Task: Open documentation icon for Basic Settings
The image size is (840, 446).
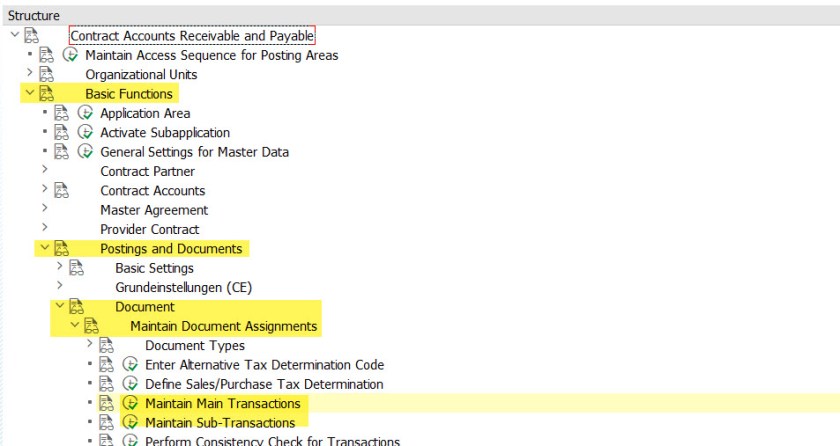Action: pyautogui.click(x=77, y=268)
